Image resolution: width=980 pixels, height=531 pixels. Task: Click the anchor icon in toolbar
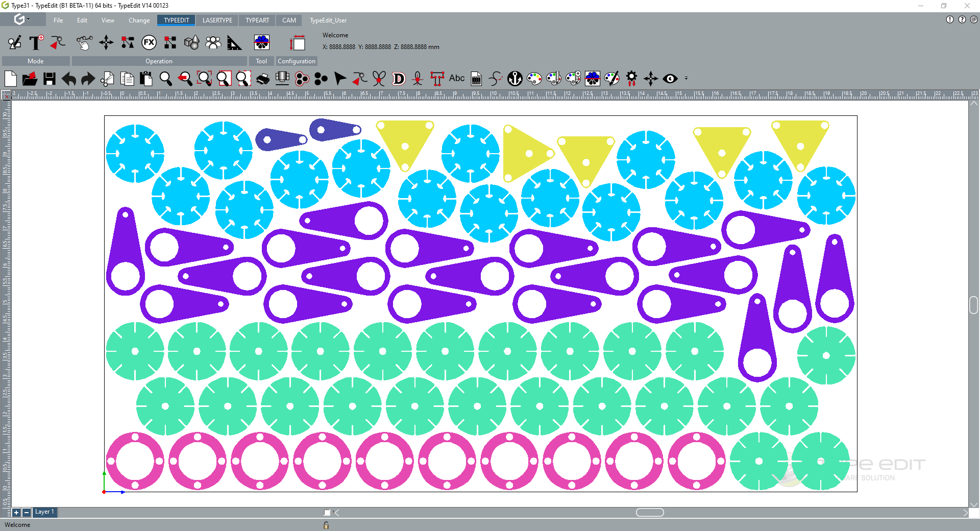pos(514,79)
